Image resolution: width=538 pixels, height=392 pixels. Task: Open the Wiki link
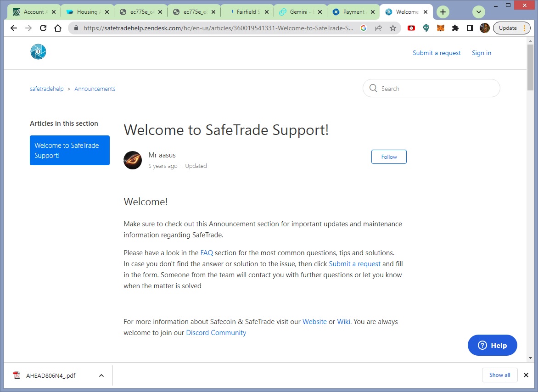[x=343, y=322]
